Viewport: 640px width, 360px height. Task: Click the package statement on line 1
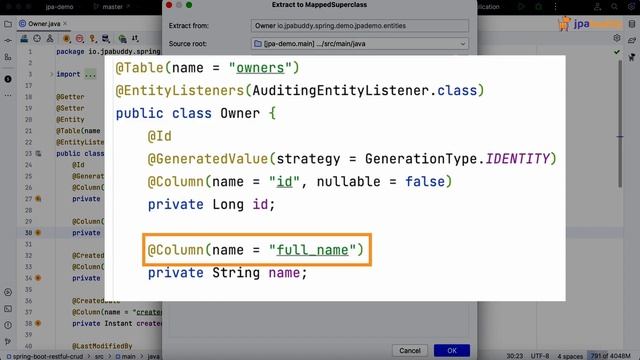(x=108, y=52)
